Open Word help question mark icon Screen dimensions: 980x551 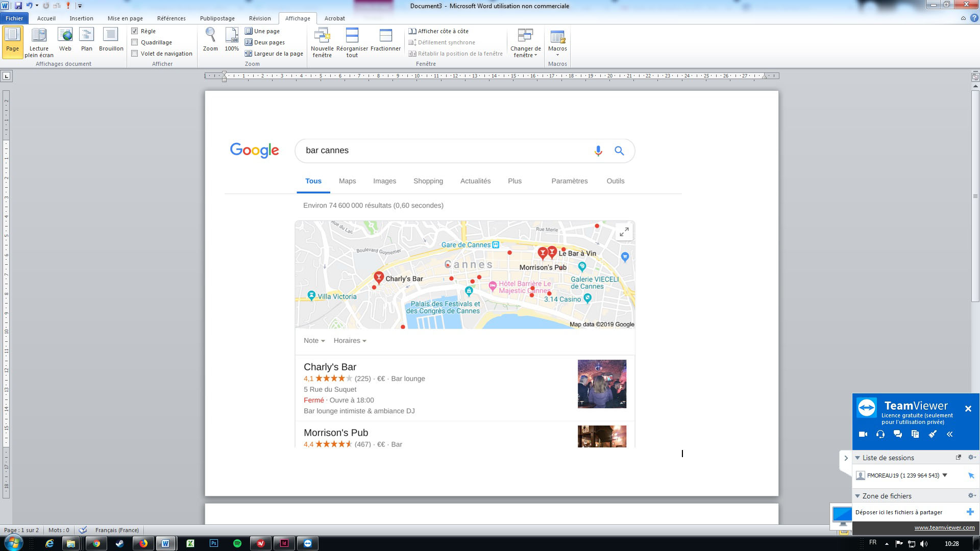tap(974, 18)
